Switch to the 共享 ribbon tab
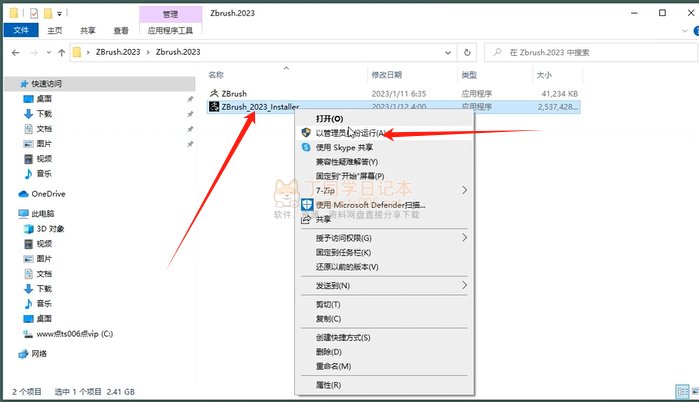The height and width of the screenshot is (402, 699). [x=88, y=30]
